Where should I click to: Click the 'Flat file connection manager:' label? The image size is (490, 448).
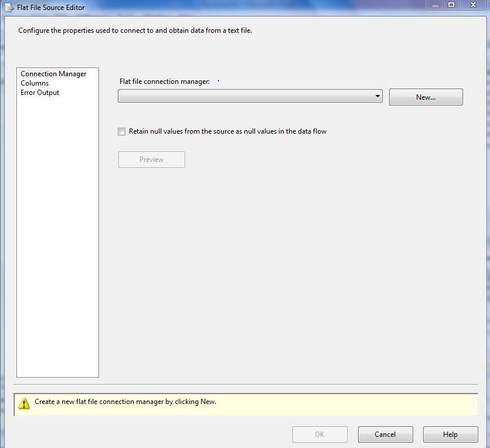(165, 82)
